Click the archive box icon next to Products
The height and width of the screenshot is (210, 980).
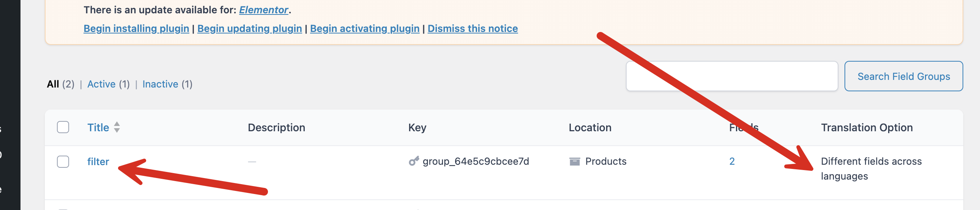pos(575,162)
